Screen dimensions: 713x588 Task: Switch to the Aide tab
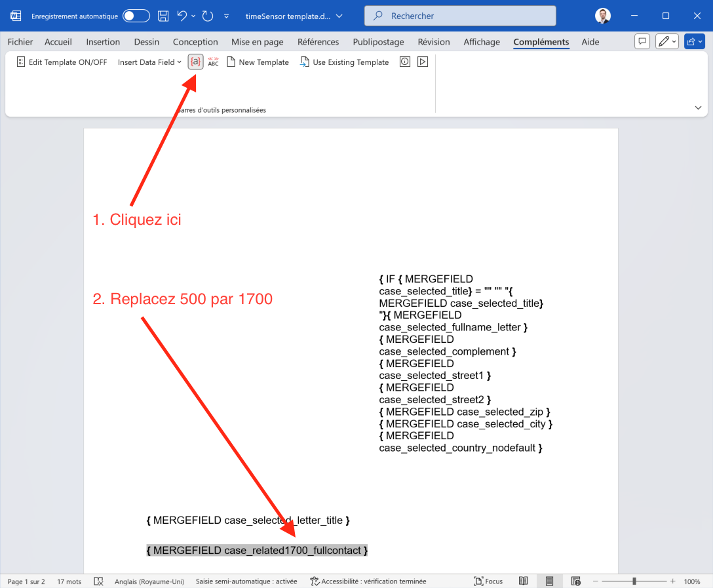click(x=590, y=42)
